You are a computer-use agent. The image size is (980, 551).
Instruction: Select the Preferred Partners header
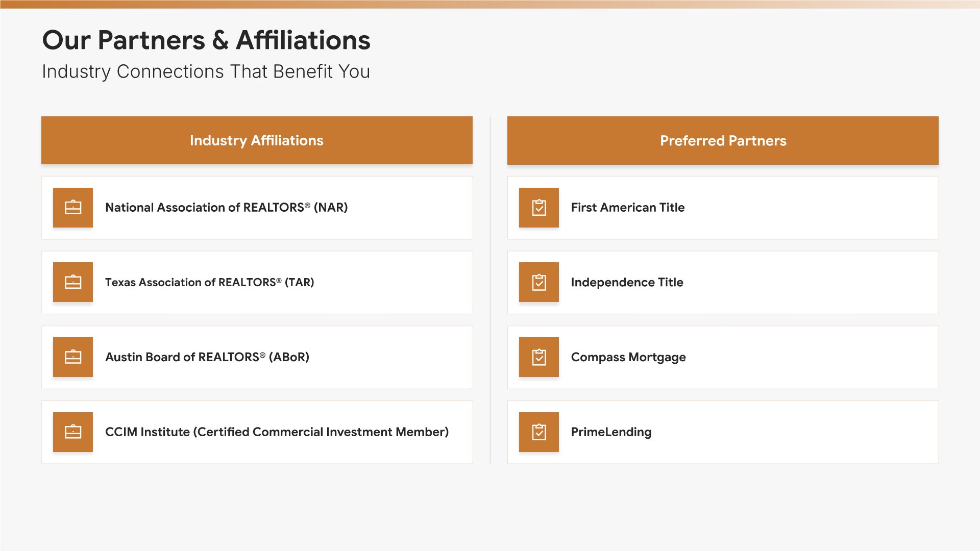coord(723,141)
